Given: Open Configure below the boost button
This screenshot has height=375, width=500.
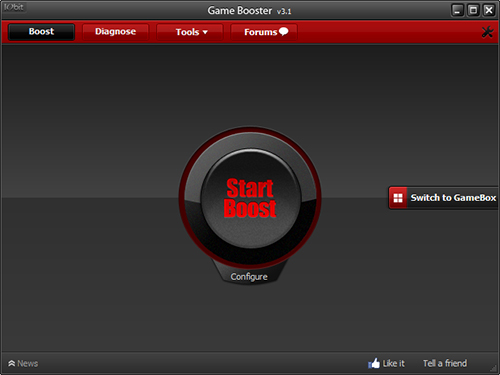Looking at the screenshot, I should tap(249, 277).
